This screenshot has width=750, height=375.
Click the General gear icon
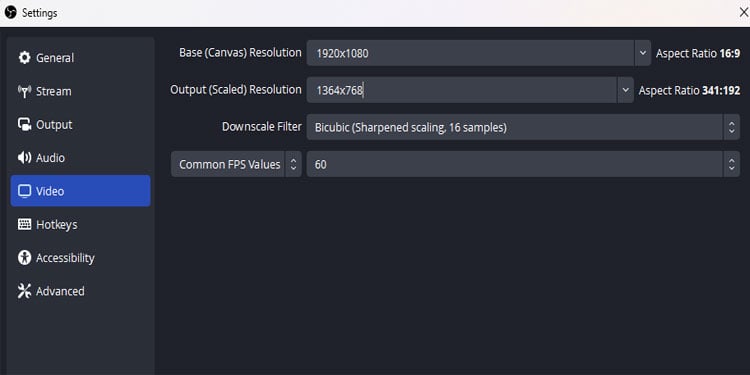[24, 58]
